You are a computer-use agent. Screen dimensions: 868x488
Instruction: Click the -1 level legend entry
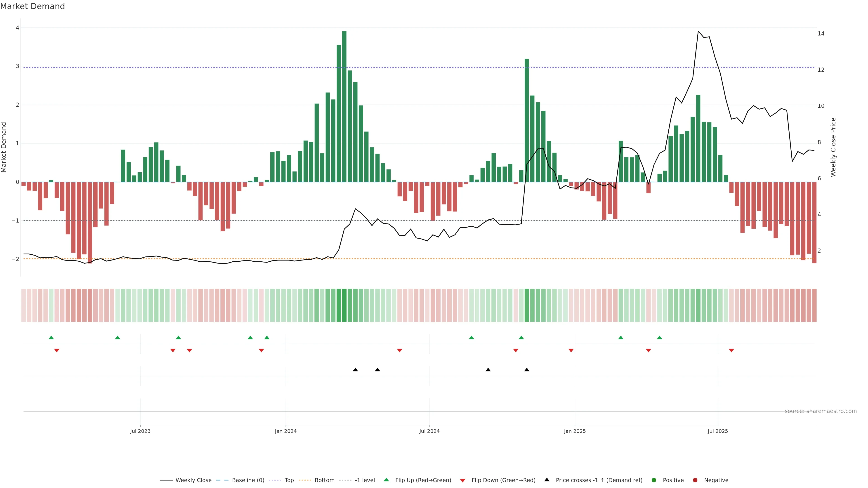coord(365,480)
